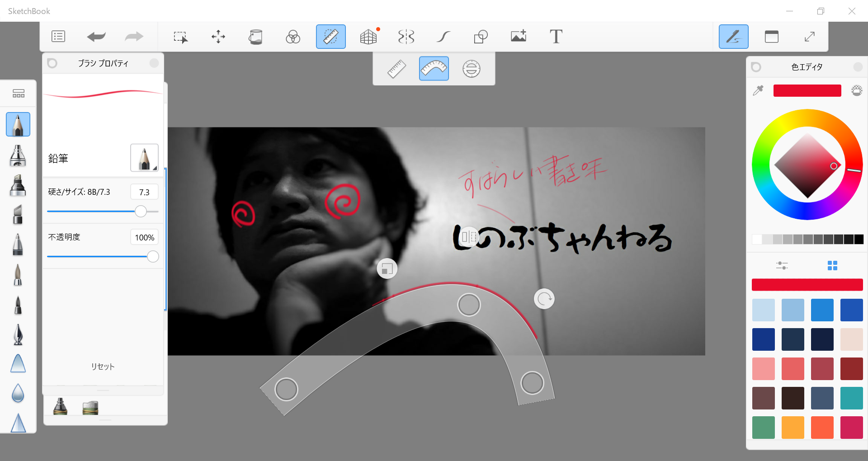Click the curved ruler scale handle
868x461 pixels.
coord(387,268)
